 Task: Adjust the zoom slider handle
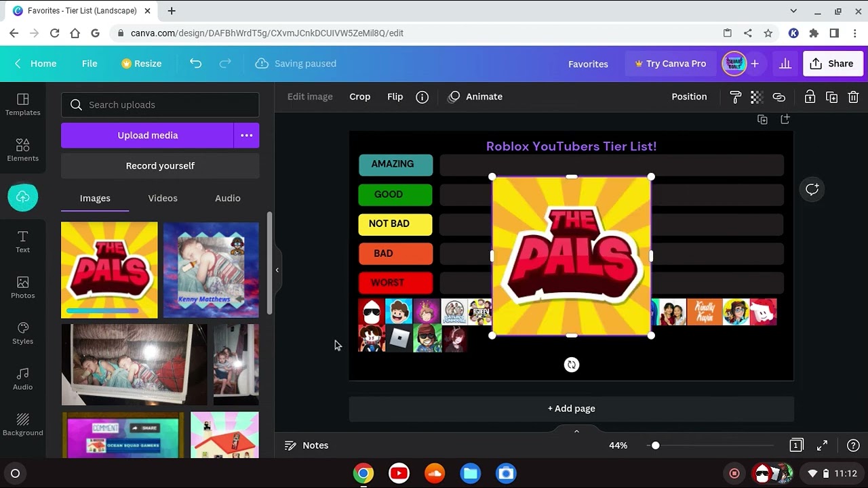click(x=655, y=445)
